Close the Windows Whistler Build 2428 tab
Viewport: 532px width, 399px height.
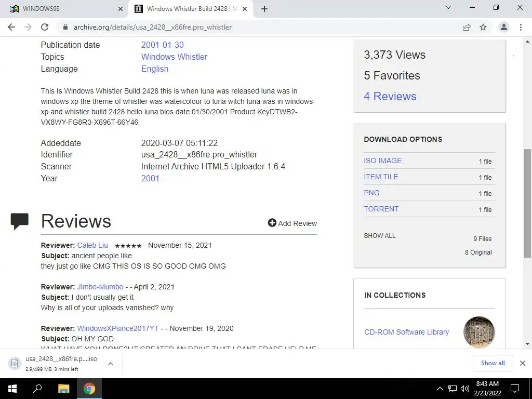pos(245,9)
